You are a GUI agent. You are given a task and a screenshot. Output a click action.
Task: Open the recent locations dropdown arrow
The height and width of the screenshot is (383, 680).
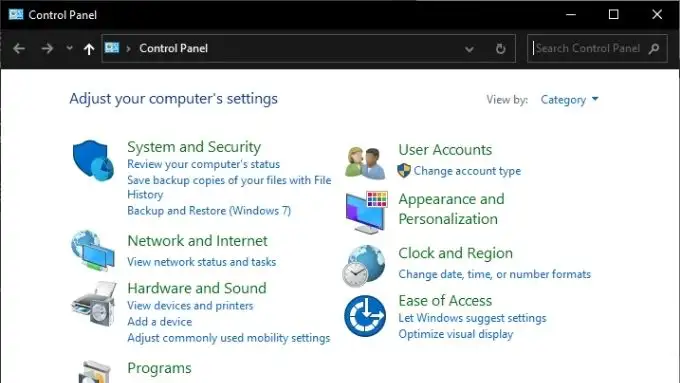[x=69, y=48]
